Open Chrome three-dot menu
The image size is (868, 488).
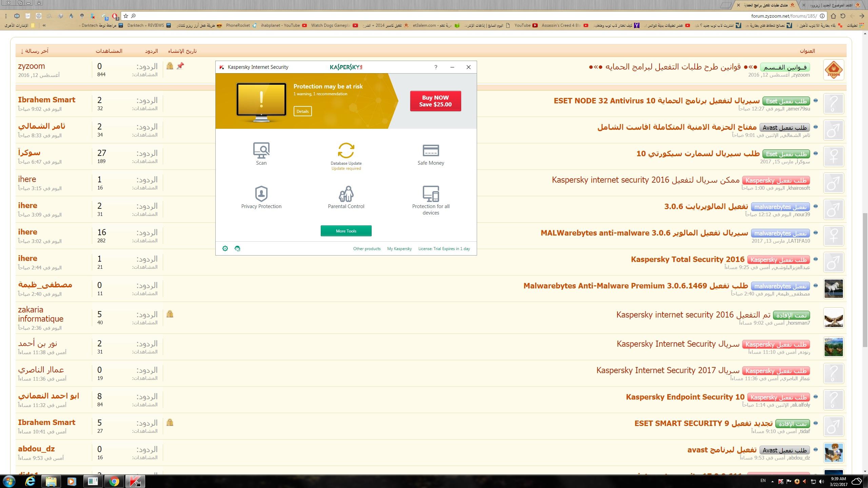tap(6, 16)
